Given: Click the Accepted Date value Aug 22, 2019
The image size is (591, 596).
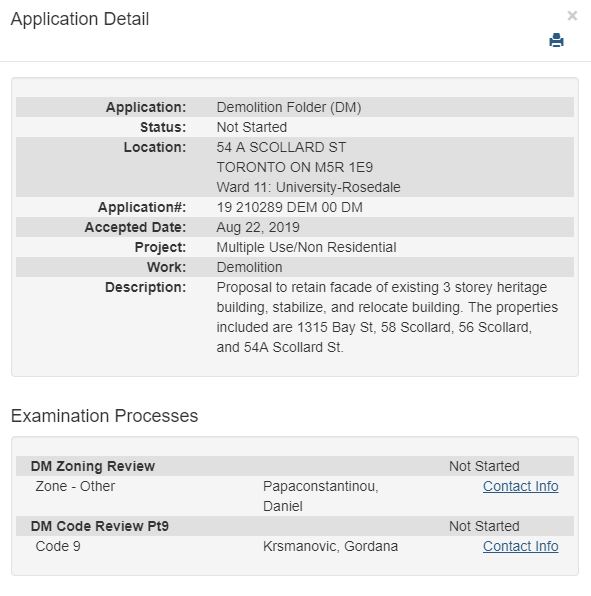Looking at the screenshot, I should (258, 227).
